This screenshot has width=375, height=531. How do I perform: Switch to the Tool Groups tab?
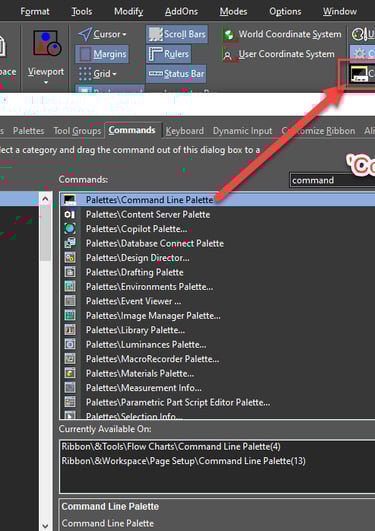(x=77, y=131)
